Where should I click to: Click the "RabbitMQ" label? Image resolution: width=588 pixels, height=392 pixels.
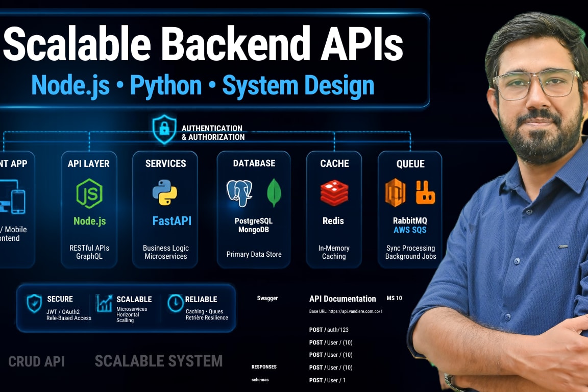pos(410,220)
